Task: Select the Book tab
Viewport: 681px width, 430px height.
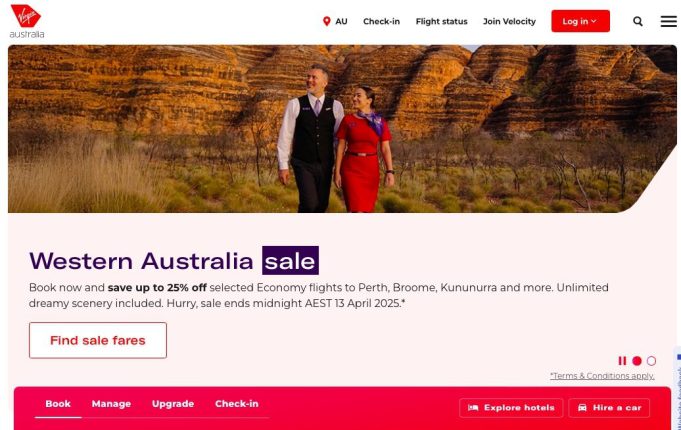Action: tap(58, 404)
